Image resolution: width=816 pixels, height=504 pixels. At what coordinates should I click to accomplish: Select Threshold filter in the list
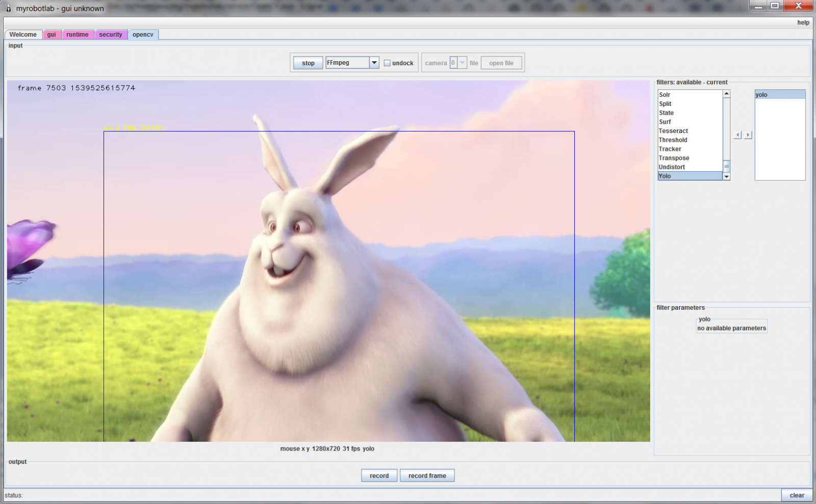tap(690, 140)
